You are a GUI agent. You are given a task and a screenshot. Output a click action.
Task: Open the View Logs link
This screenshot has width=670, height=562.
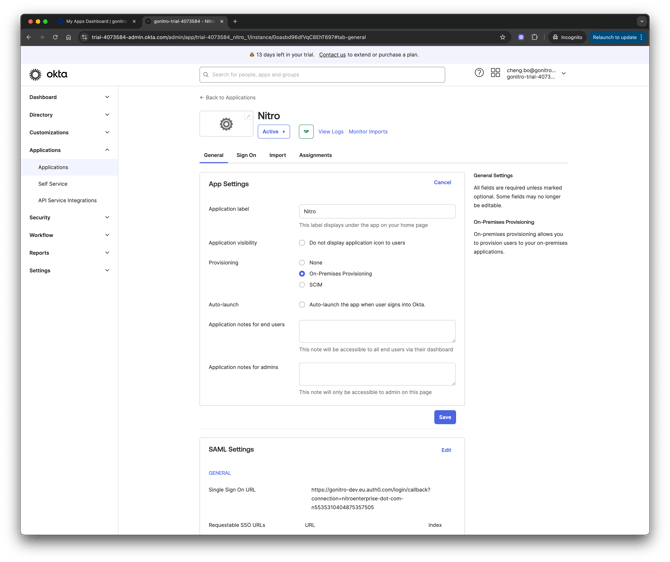331,132
